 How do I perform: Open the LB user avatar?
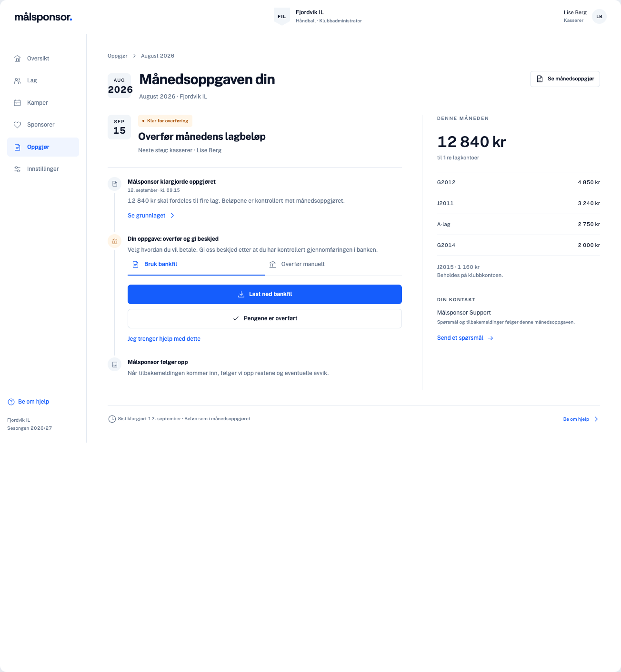tap(599, 17)
